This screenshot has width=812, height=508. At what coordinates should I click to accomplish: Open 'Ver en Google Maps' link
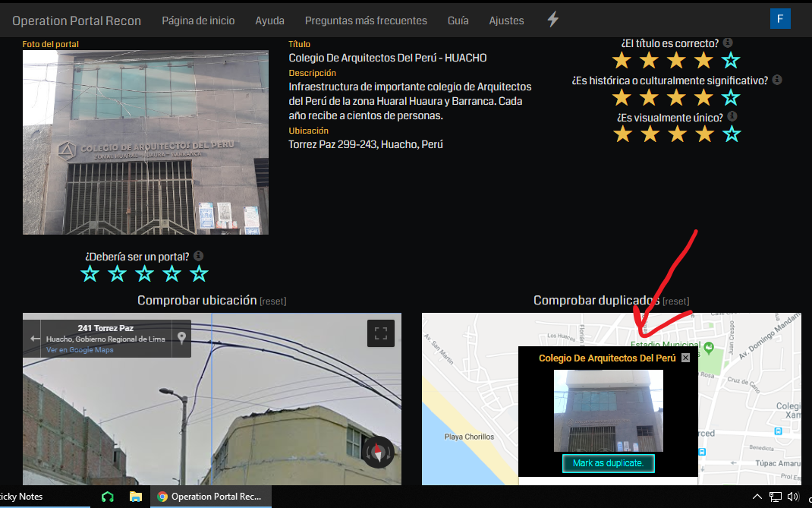click(x=80, y=350)
